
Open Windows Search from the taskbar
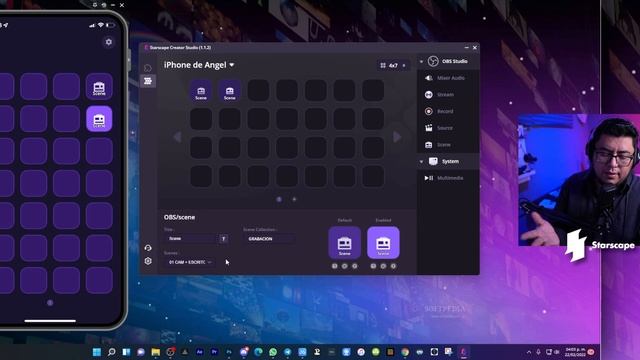pos(111,352)
